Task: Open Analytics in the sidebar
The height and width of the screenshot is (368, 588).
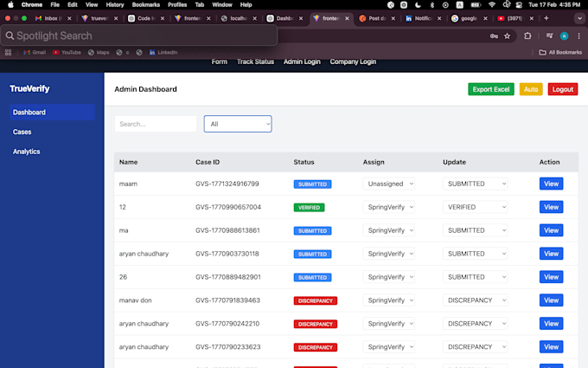Action: 26,152
